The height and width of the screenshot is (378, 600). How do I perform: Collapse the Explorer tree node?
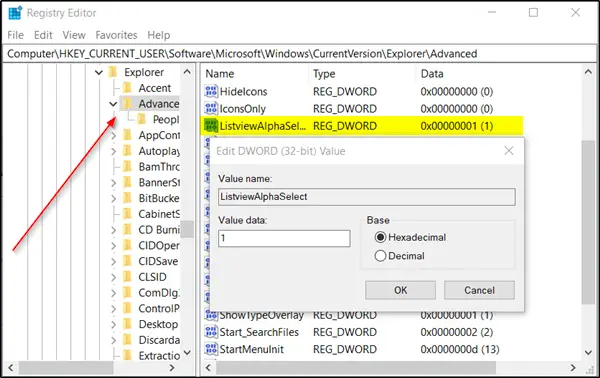(99, 72)
